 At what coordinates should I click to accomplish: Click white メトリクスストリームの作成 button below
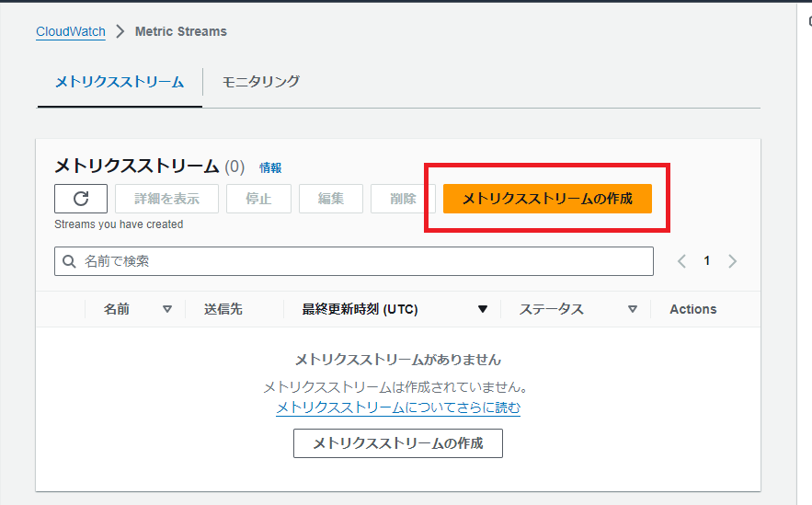397,443
